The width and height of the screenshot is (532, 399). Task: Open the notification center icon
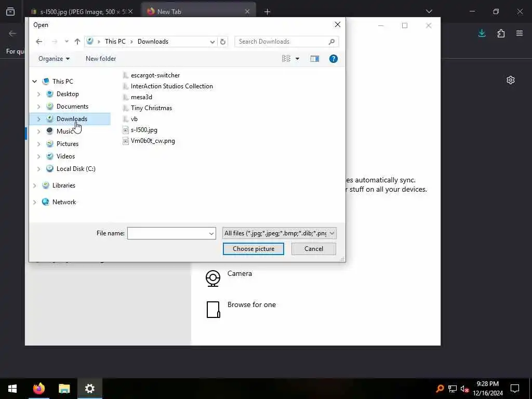[x=515, y=389]
